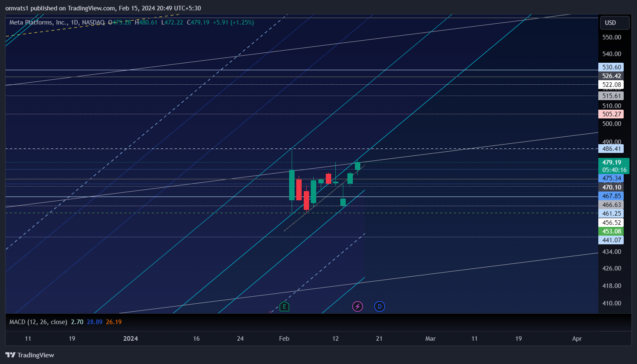637x364 pixels.
Task: Click the 434.00 price scale tick
Action: pos(612,252)
